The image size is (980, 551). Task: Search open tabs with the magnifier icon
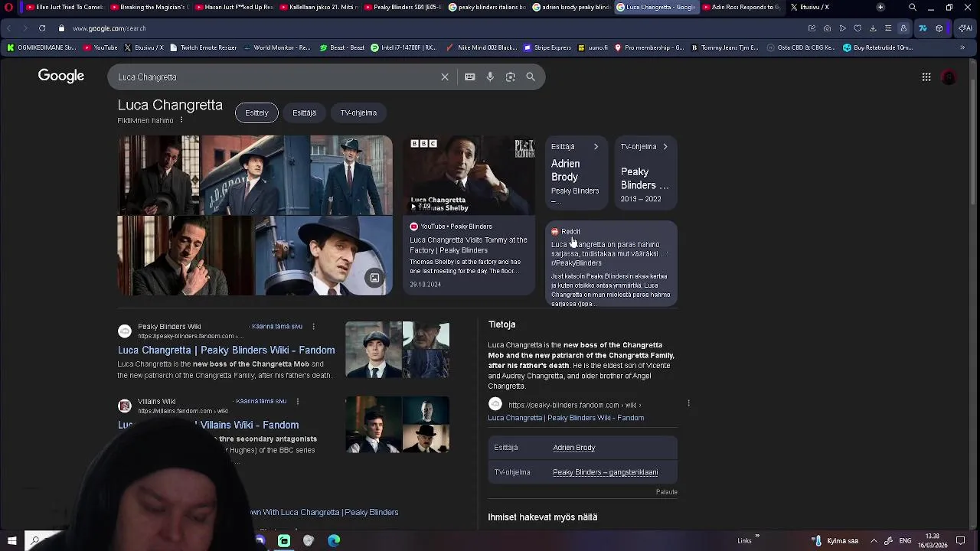pos(913,7)
